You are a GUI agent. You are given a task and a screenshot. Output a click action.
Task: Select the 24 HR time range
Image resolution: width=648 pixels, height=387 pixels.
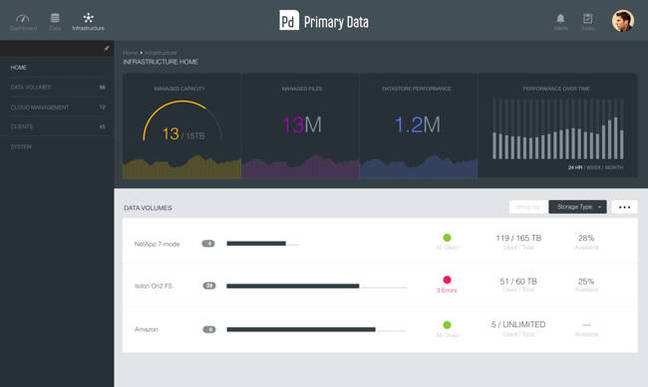pos(575,167)
